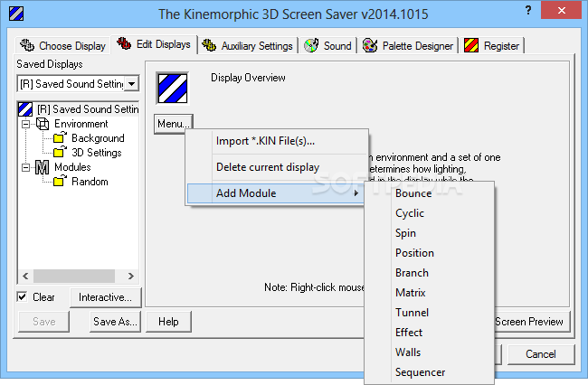This screenshot has width=588, height=385.
Task: Click the cube icon next to Environment
Action: (x=43, y=124)
